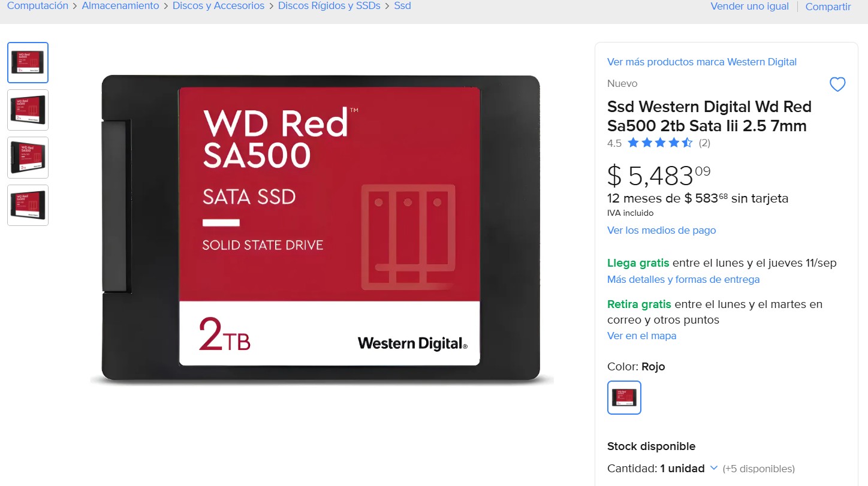View more Western Digital brand products
Image resolution: width=868 pixels, height=486 pixels.
(702, 62)
